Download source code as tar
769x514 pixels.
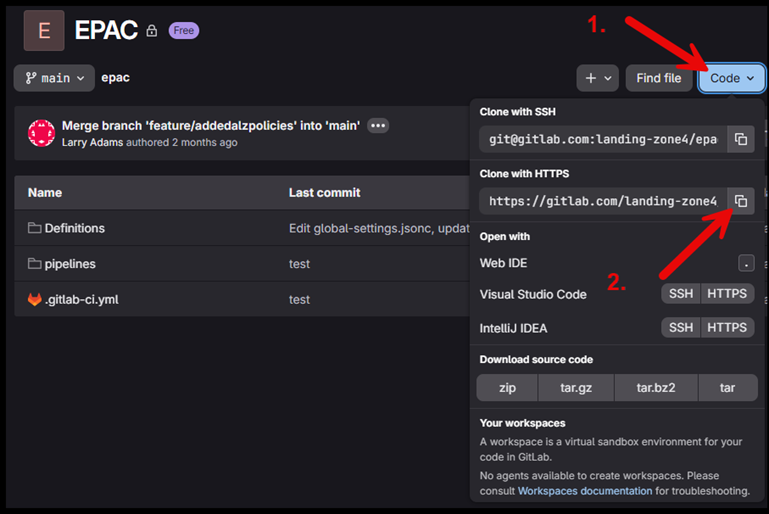point(727,388)
